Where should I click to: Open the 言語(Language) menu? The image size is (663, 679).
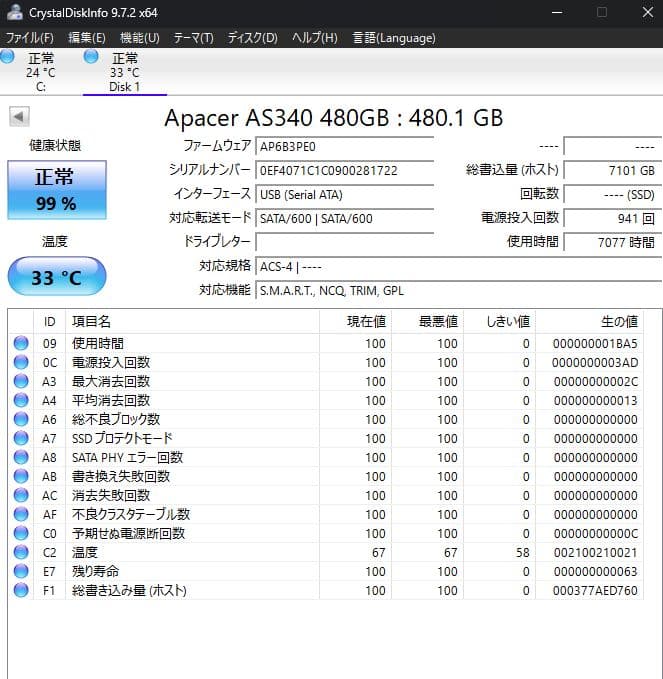pos(394,38)
